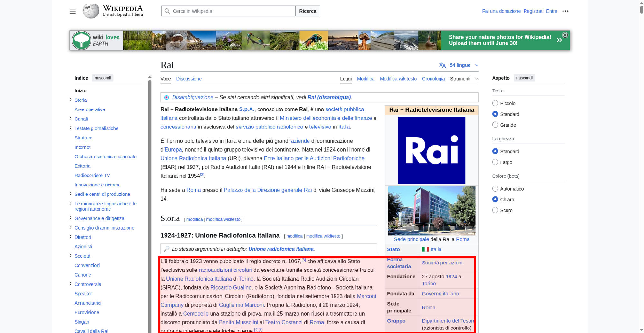
Task: Select Automatico color mode
Action: pyautogui.click(x=495, y=189)
